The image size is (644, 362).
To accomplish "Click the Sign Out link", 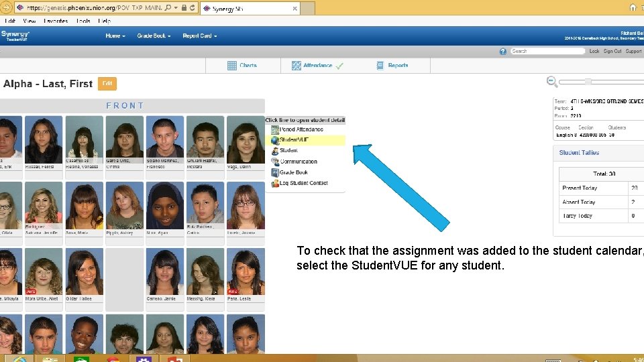I will 612,52.
